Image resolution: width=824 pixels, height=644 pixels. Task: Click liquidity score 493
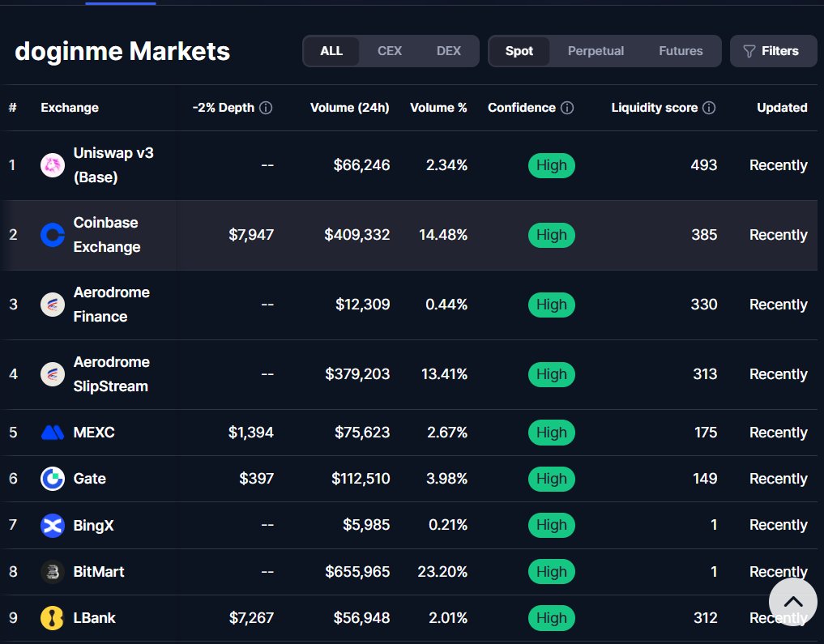click(703, 165)
